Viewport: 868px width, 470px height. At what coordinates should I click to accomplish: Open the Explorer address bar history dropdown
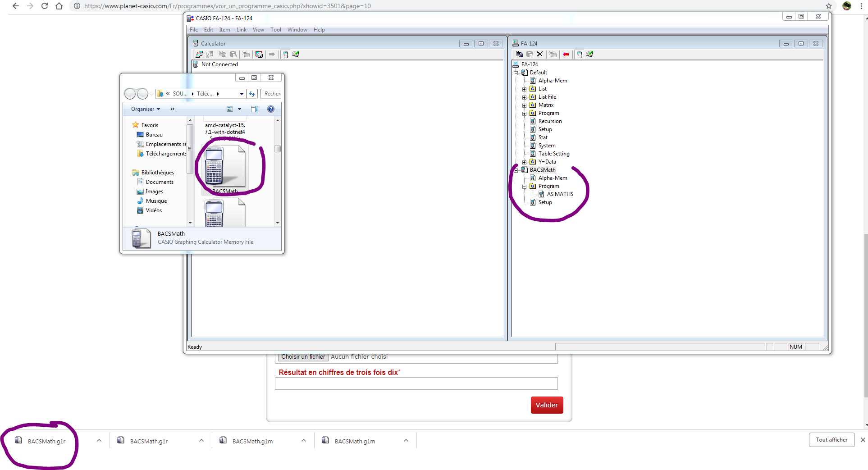pos(242,94)
